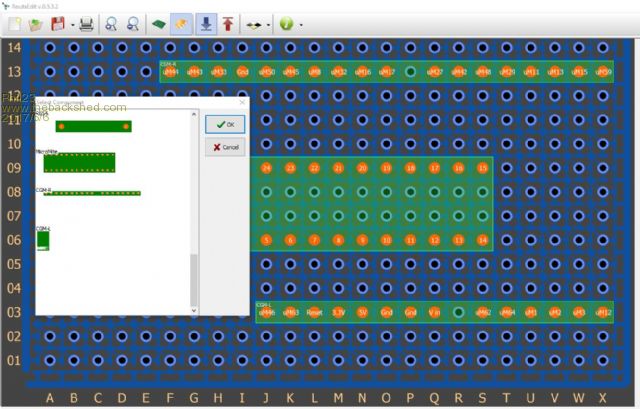Image resolution: width=640 pixels, height=409 pixels.
Task: Open the dropdown beside green info icon
Action: (301, 24)
